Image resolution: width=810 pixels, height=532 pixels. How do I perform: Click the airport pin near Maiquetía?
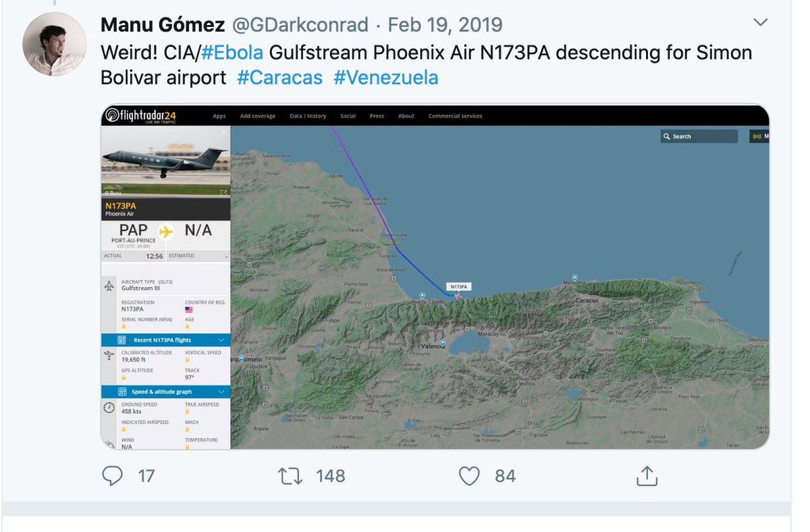point(574,277)
